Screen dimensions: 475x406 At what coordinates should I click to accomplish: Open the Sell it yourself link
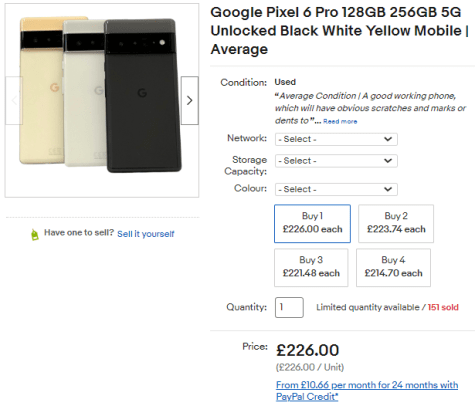click(x=146, y=234)
